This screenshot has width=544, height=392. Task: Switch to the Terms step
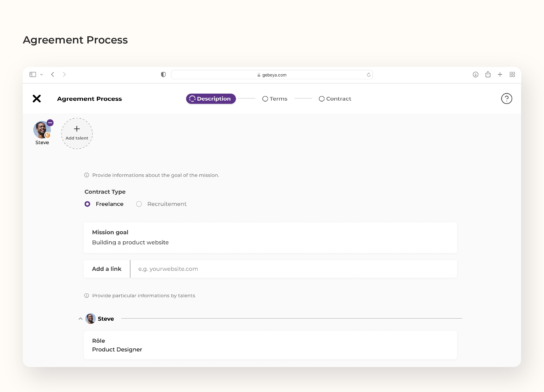click(275, 99)
